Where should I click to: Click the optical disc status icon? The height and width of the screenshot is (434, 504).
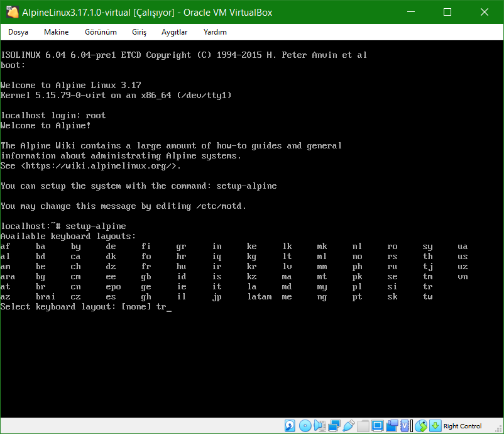click(x=305, y=426)
